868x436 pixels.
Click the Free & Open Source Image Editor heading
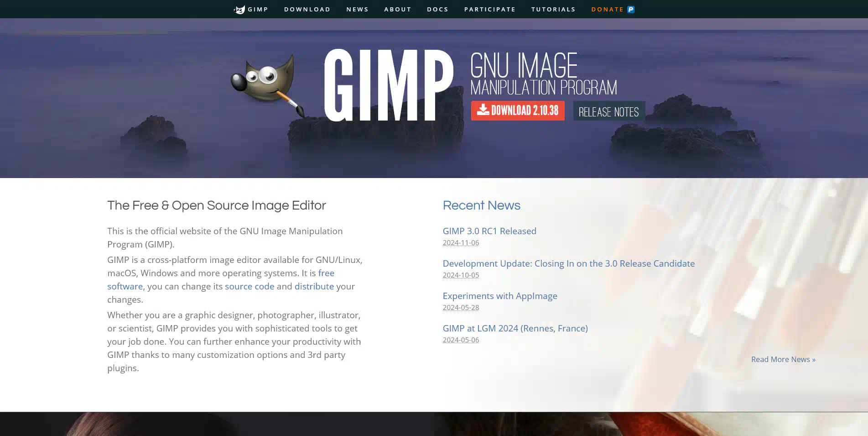click(x=217, y=205)
